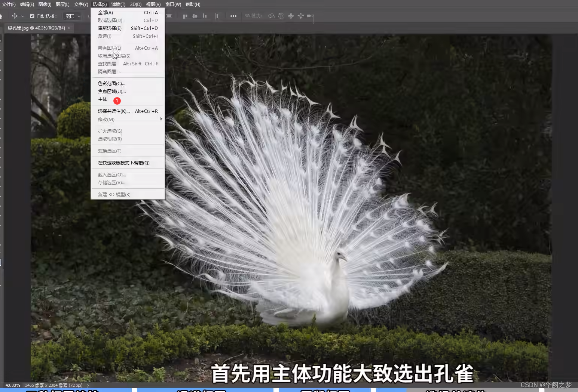Click the 3456 像素 x 2304 像素 document info
Screen dimensions: 578x392
[x=53, y=385]
